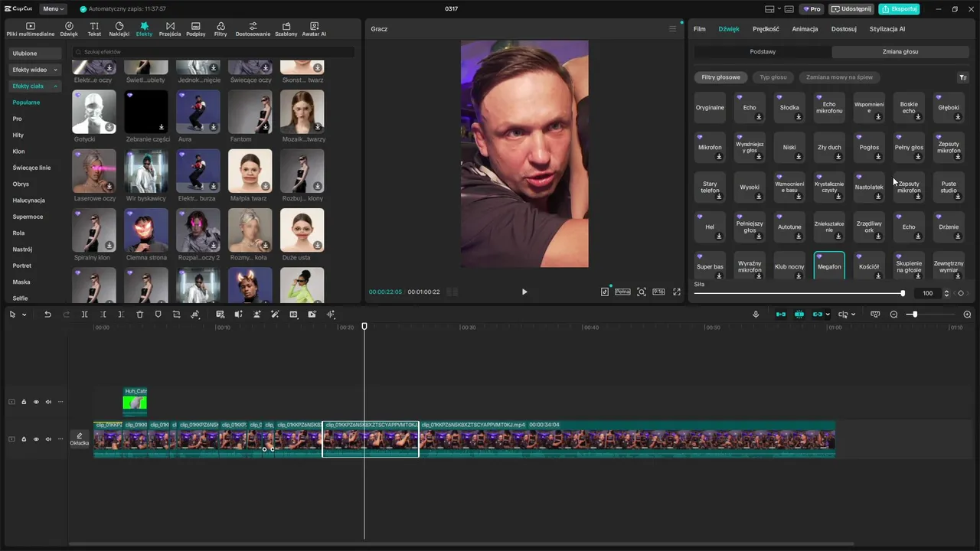The height and width of the screenshot is (551, 980).
Task: Open the Dostosowanie adjustment panel
Action: [253, 29]
